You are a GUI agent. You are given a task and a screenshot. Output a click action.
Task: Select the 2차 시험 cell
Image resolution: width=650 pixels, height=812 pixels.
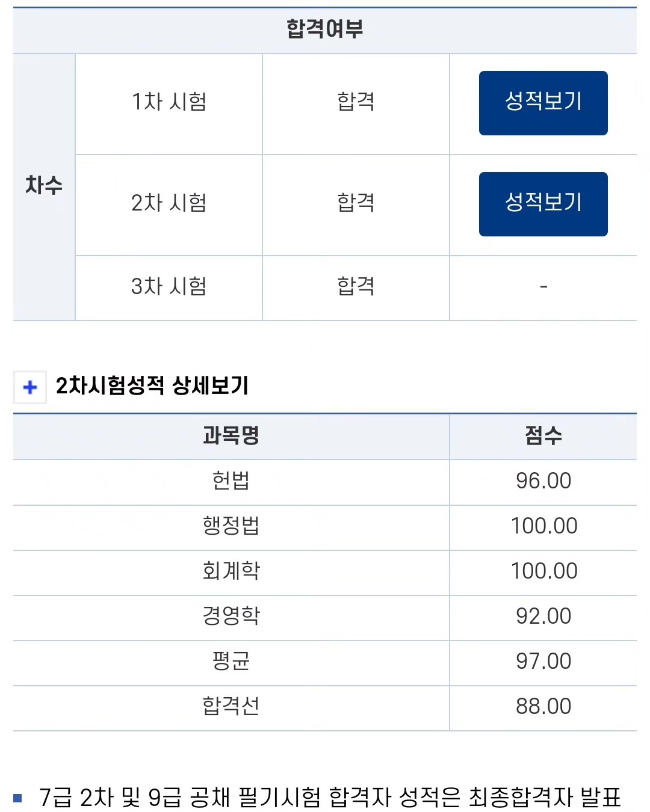point(169,203)
